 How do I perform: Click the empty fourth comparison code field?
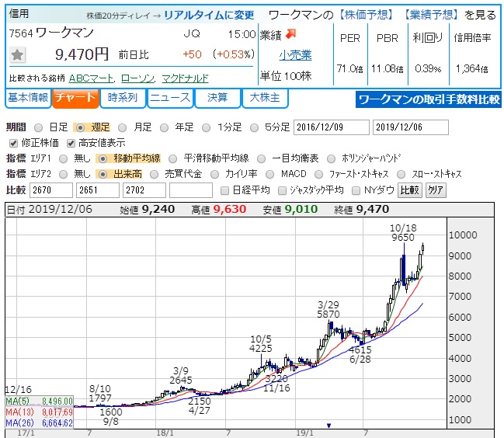[191, 190]
